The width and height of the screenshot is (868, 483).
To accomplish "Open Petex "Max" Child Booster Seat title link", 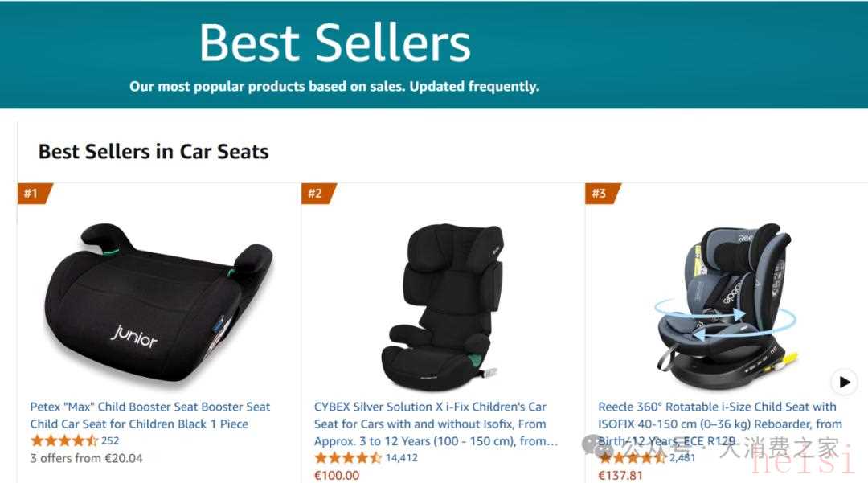I will [x=150, y=415].
